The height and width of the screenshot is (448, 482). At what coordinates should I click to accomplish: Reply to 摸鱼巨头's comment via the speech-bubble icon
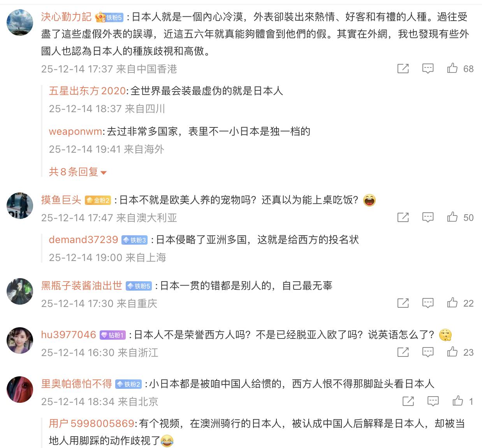(x=428, y=217)
